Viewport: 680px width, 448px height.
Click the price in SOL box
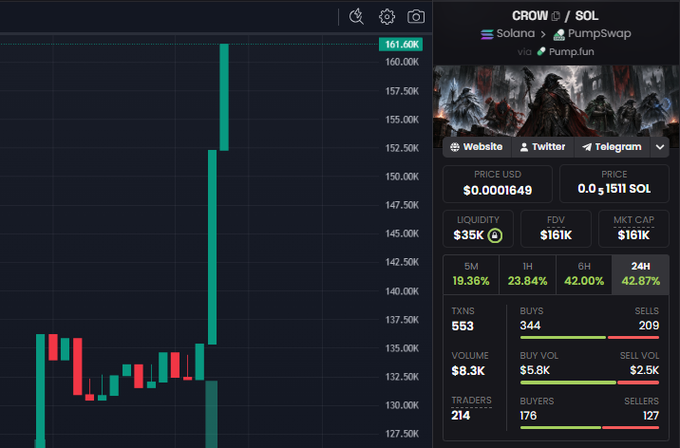coord(614,183)
